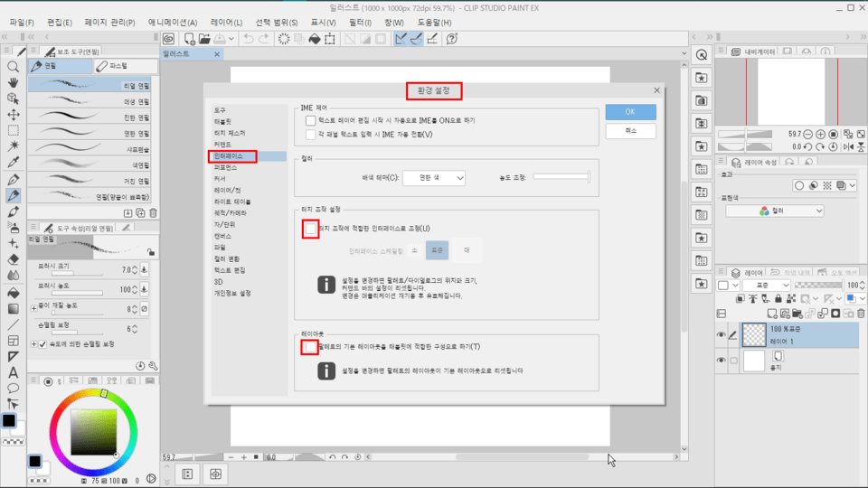Click the Fill bucket icon in command bar
Viewport: 868px width, 488px height.
315,39
